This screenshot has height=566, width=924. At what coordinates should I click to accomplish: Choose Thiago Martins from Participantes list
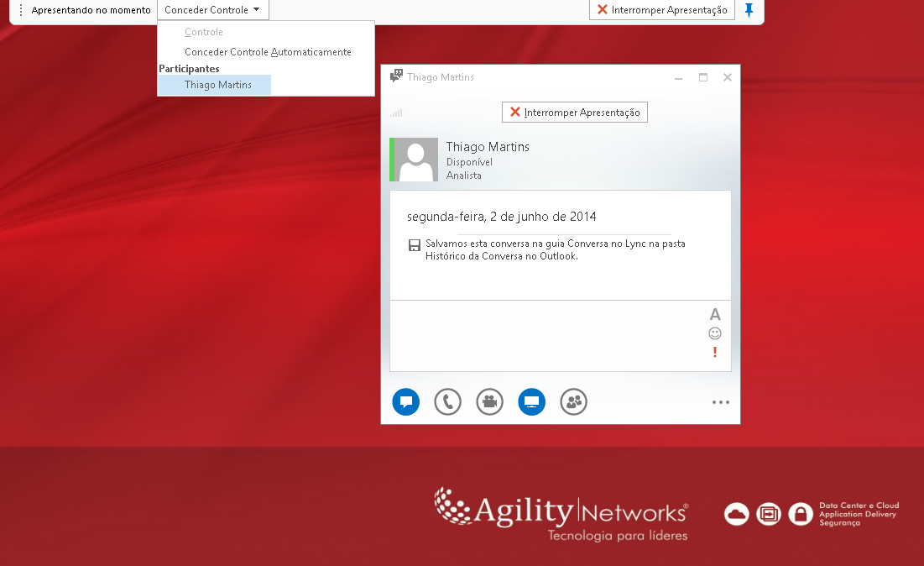[x=217, y=85]
